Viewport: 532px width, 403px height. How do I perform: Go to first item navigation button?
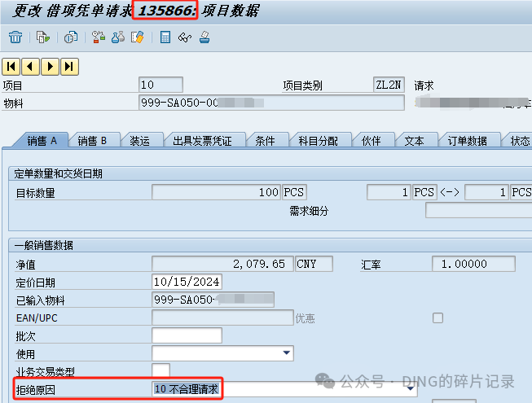(11, 67)
